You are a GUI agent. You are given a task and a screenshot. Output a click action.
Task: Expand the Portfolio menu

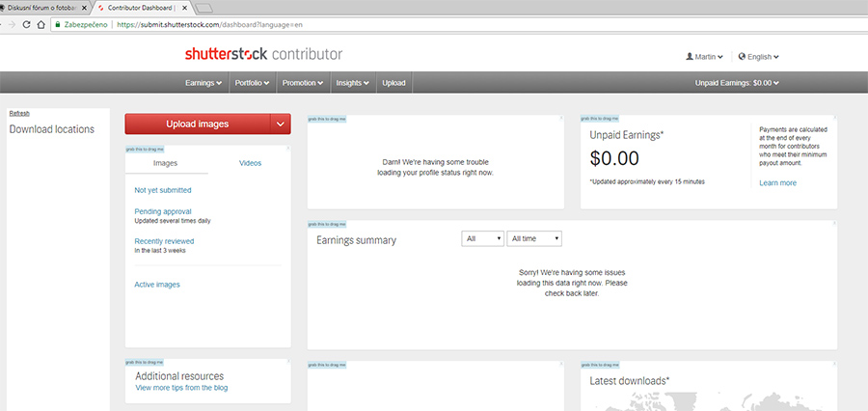tap(252, 83)
